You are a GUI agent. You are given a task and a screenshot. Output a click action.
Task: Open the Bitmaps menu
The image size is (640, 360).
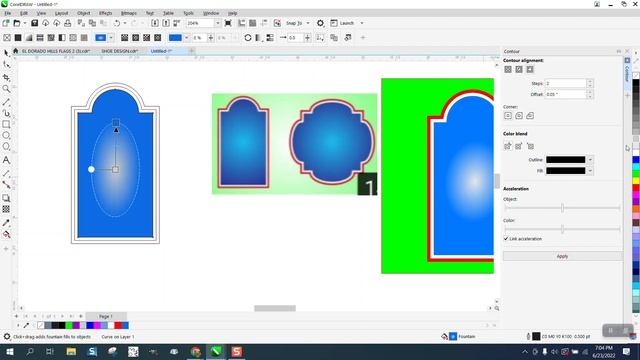(129, 13)
